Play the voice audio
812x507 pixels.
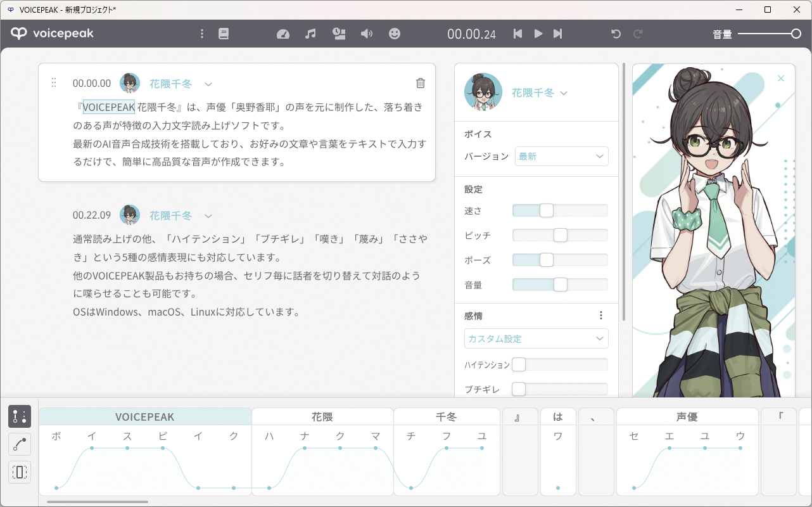(x=538, y=34)
